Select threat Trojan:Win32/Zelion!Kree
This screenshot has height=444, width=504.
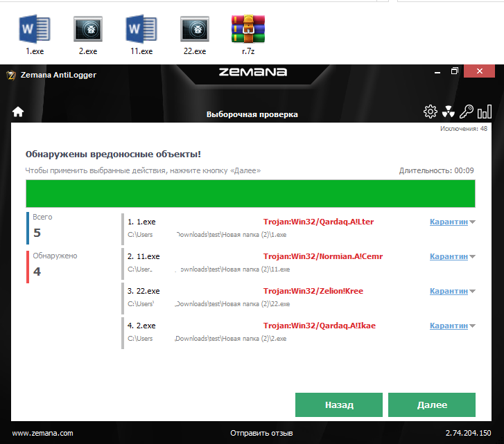[313, 291]
